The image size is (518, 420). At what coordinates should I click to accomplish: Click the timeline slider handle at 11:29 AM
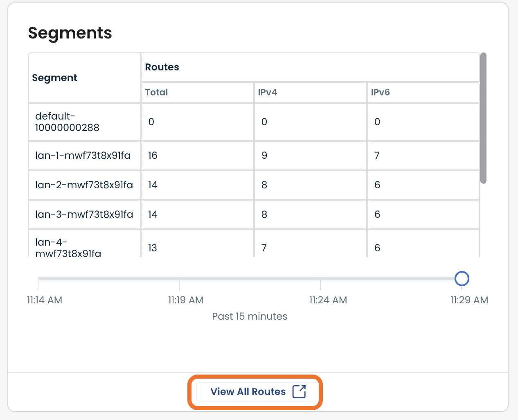click(462, 279)
